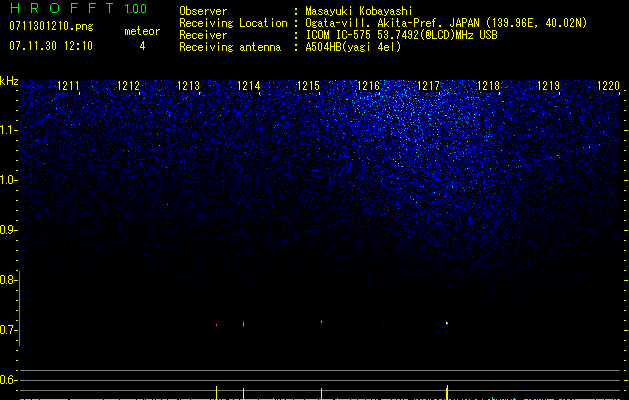
Task: Click the 0.6 kHz frequency axis label
Action: (x=8, y=380)
